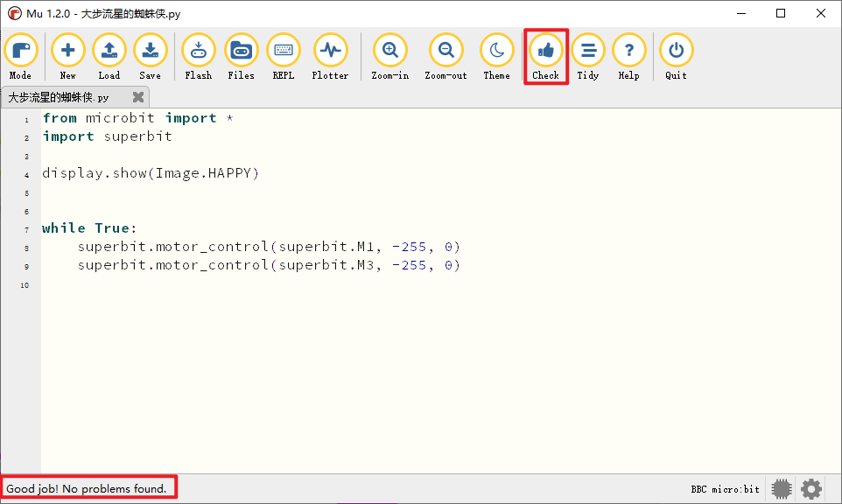The image size is (842, 504).
Task: Click the line 'from microbit import *'
Action: pyautogui.click(x=138, y=118)
